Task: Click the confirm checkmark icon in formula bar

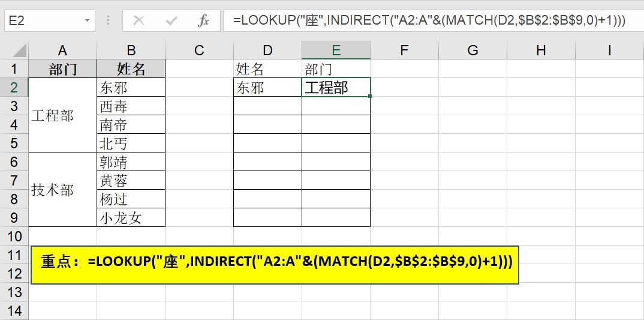Action: tap(171, 20)
